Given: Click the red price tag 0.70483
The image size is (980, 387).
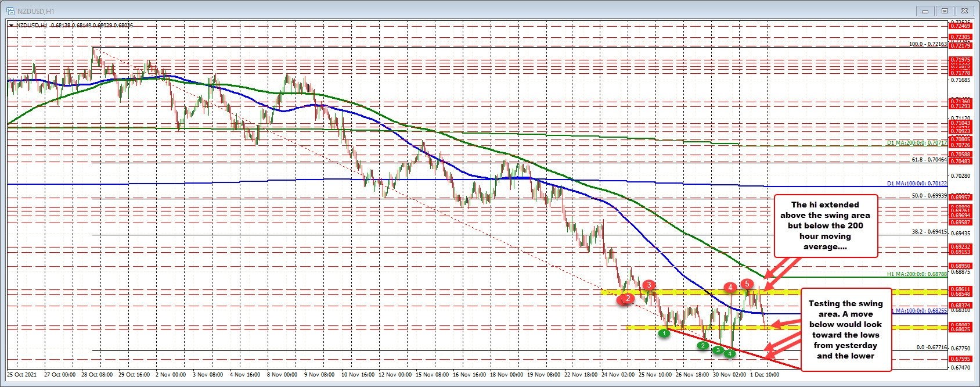Looking at the screenshot, I should 961,160.
